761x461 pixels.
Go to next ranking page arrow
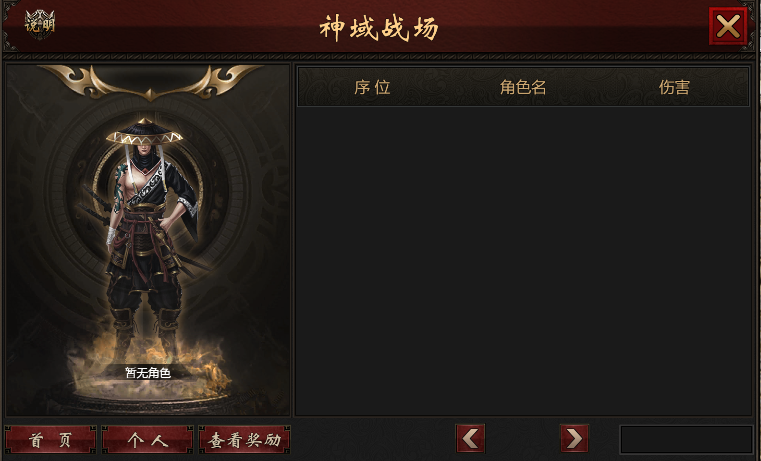574,439
